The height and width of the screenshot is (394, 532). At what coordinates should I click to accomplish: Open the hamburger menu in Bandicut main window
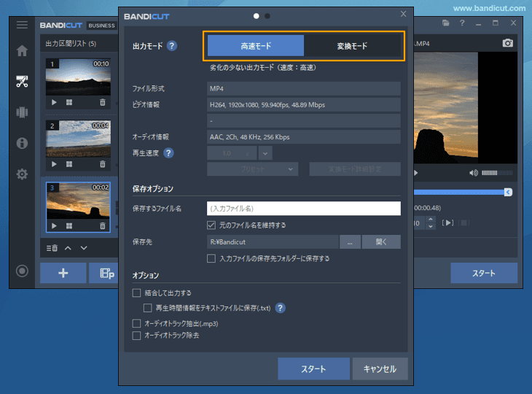pos(22,25)
